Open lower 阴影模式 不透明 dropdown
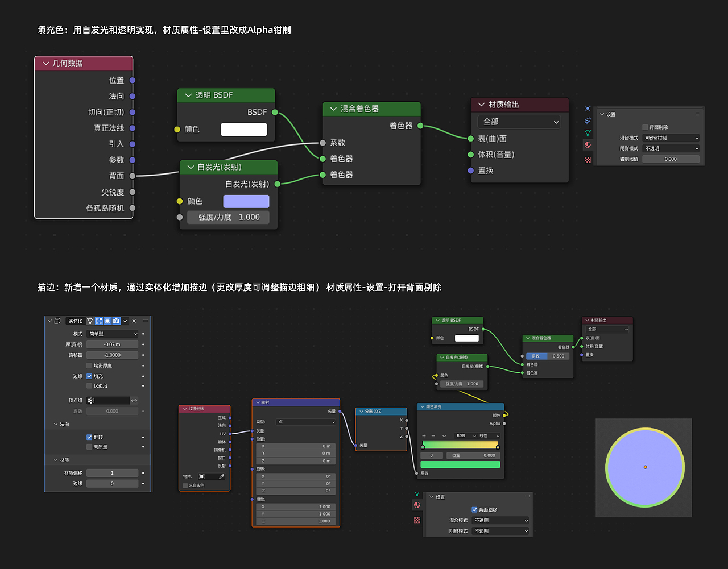The height and width of the screenshot is (569, 728). [x=501, y=531]
